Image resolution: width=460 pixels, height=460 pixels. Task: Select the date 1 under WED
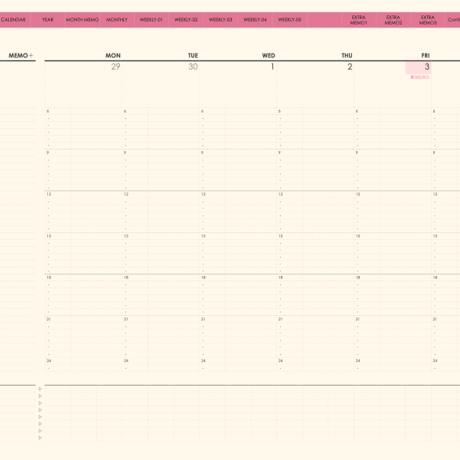272,67
